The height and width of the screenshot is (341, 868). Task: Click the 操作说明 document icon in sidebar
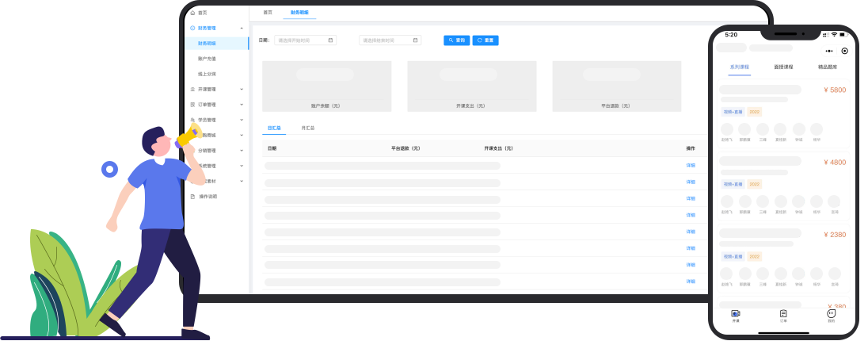click(192, 196)
